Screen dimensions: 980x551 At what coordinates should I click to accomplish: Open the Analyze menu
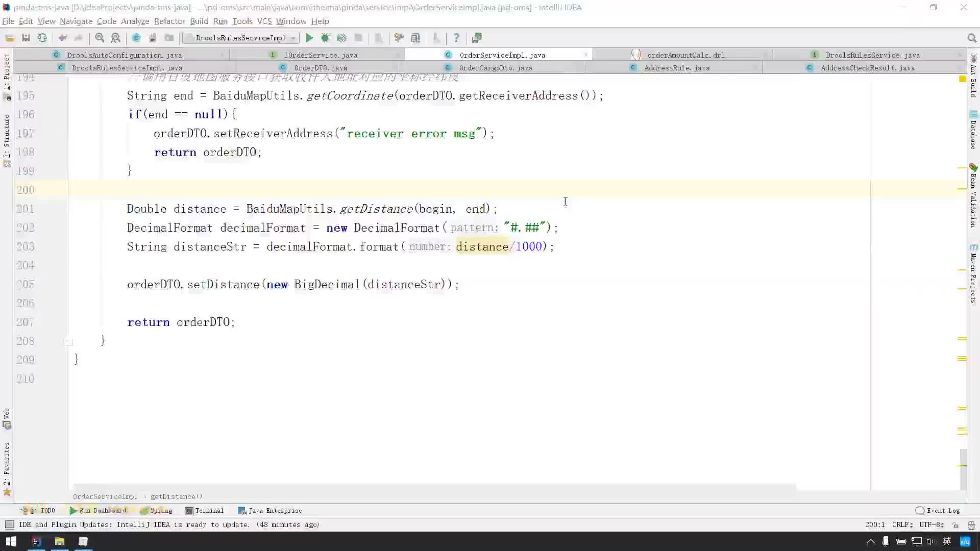[x=135, y=21]
